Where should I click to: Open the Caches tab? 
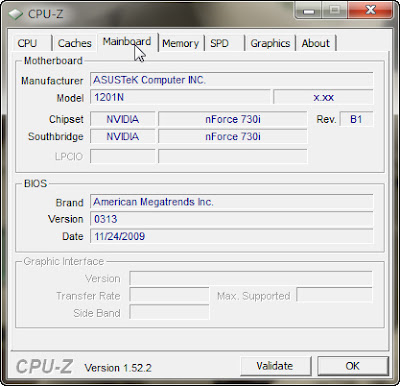pyautogui.click(x=75, y=43)
